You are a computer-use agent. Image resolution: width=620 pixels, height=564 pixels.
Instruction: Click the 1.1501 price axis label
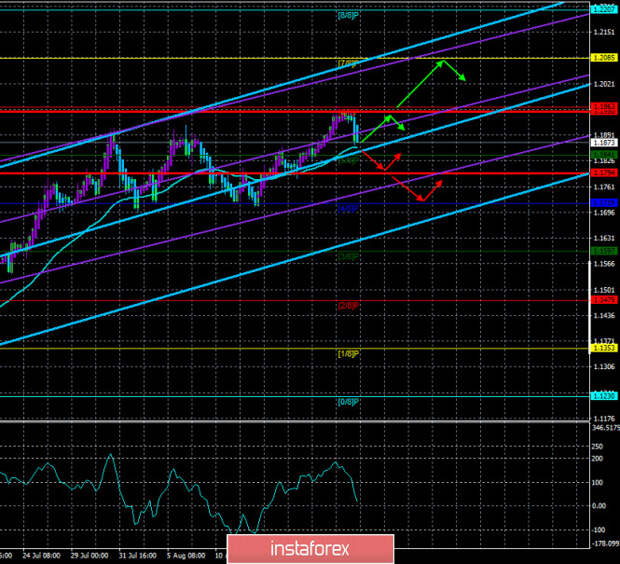point(604,290)
